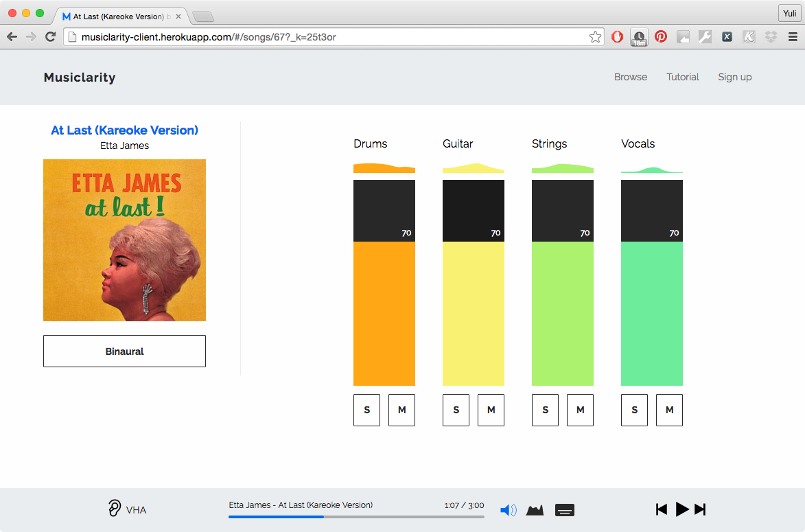Skip to previous track
The image size is (805, 532).
[662, 509]
